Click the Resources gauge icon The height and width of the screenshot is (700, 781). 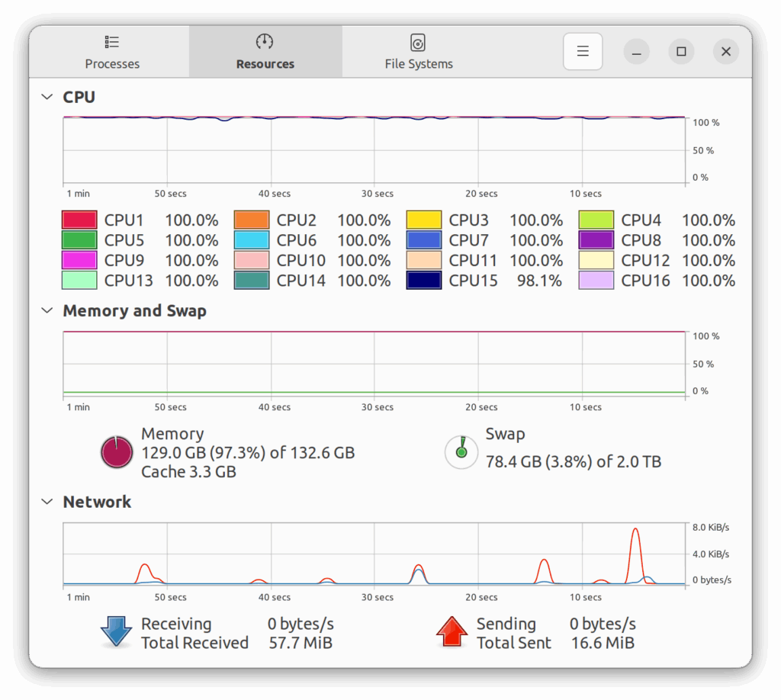click(265, 42)
